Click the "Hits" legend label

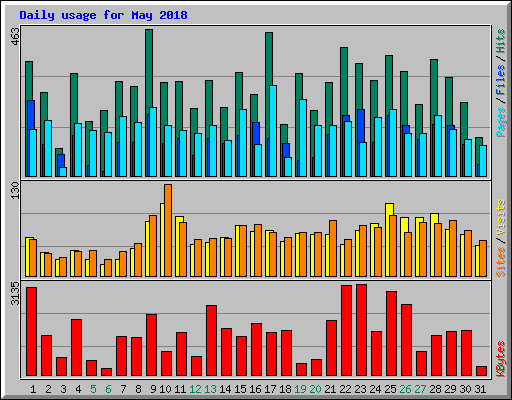(x=501, y=41)
